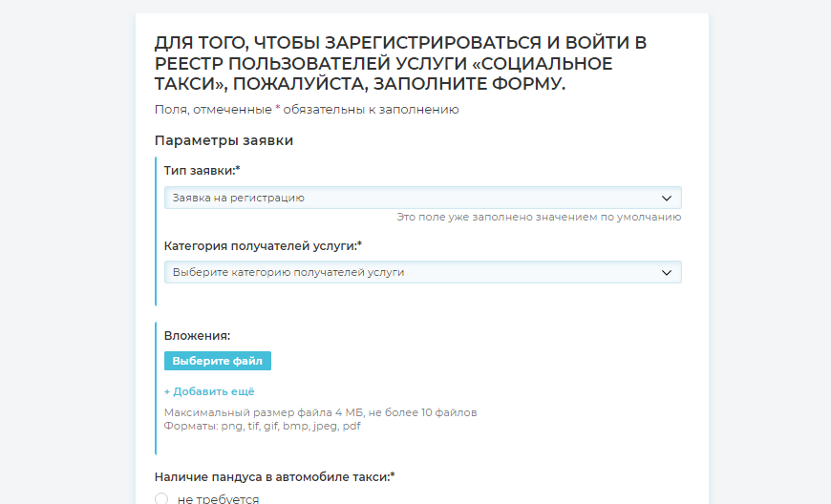
Task: Click the 'Параметры заявки' section heading
Action: [x=224, y=140]
